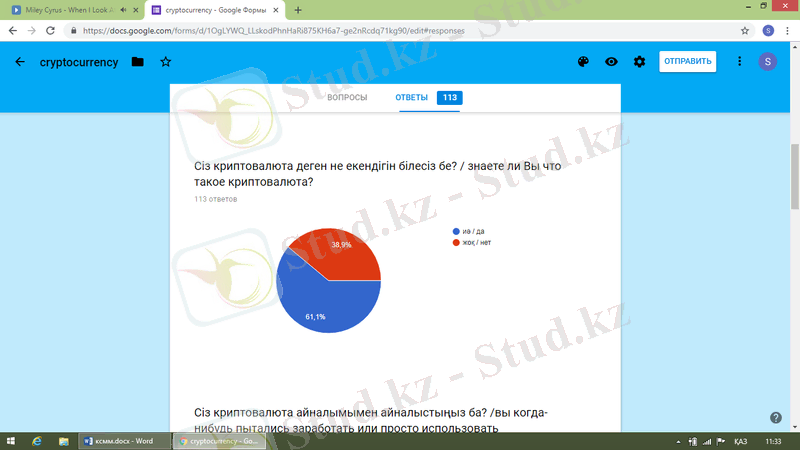Close the Miley Cyrus tab

pos(136,10)
